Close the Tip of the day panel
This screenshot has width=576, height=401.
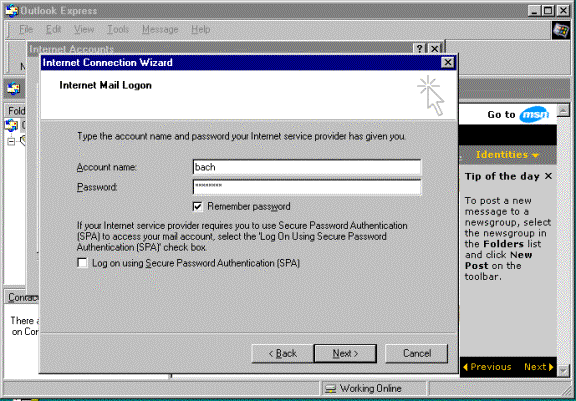(x=548, y=176)
